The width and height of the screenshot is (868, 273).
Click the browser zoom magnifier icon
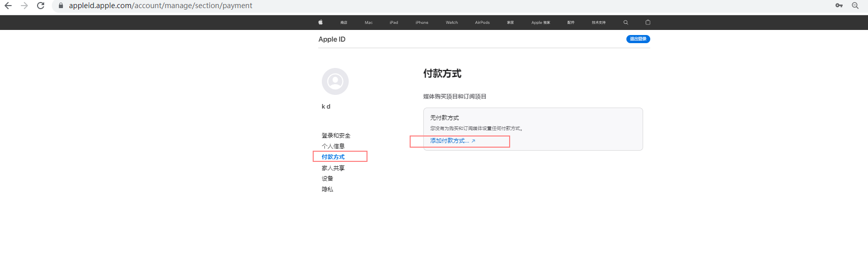855,6
